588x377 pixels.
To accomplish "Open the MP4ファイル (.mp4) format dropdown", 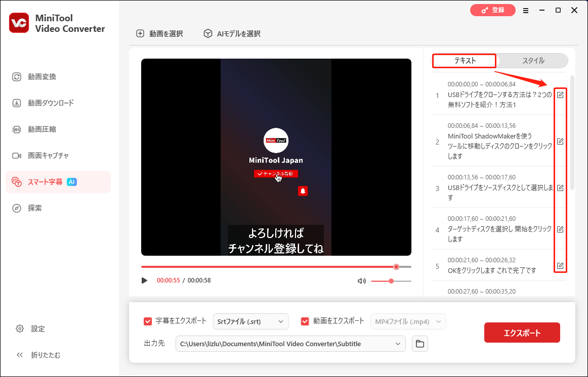I will click(x=408, y=321).
